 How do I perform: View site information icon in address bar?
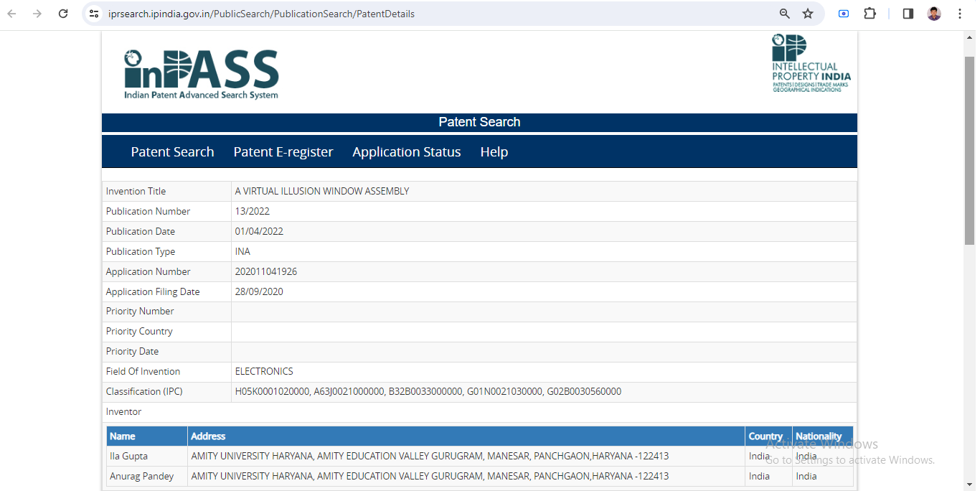[x=94, y=14]
